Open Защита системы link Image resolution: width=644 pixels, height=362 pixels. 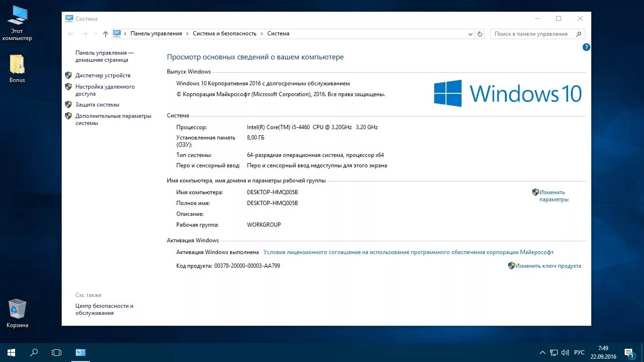[x=97, y=105]
